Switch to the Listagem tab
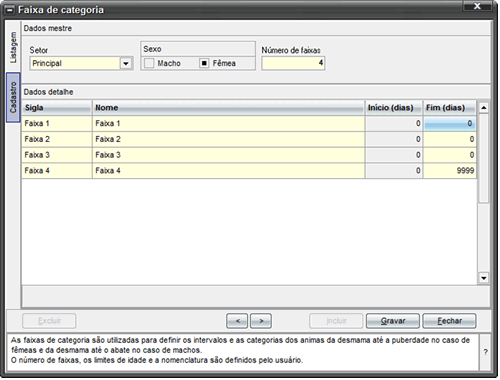The height and width of the screenshot is (380, 500). (x=13, y=47)
